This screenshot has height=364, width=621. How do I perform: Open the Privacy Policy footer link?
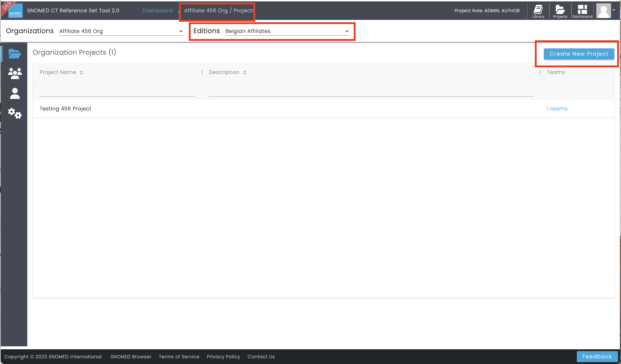pyautogui.click(x=223, y=357)
